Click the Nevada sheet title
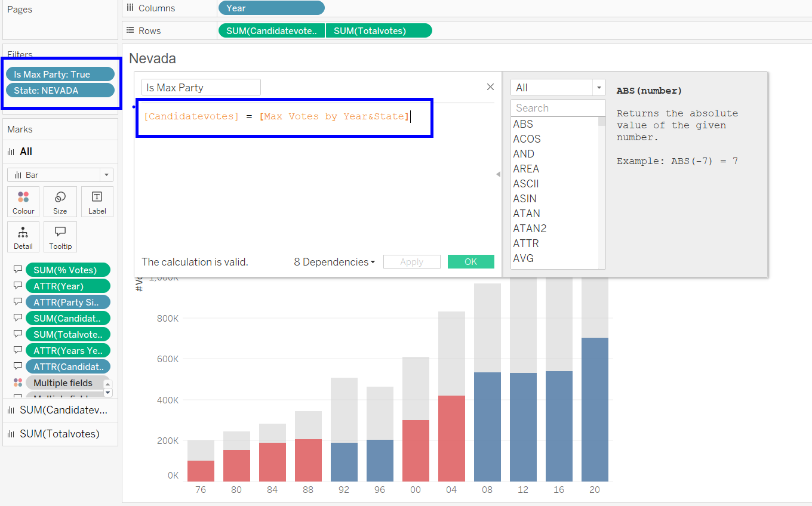The image size is (812, 506). pyautogui.click(x=152, y=58)
